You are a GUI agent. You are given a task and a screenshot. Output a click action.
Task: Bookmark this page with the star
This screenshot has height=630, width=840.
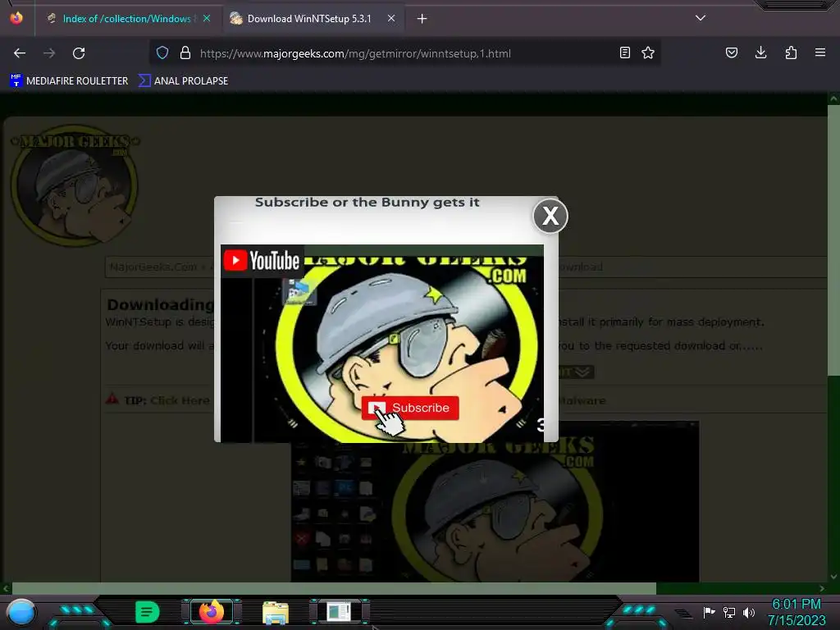648,52
